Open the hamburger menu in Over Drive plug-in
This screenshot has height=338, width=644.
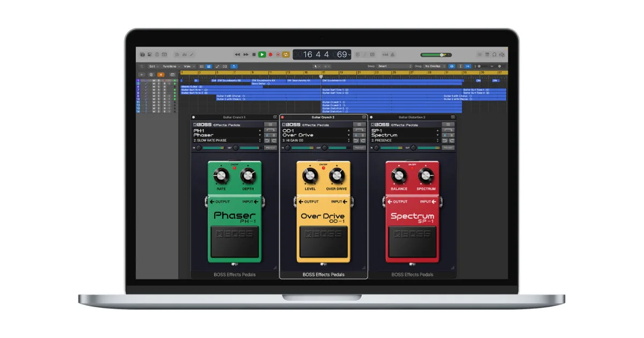click(x=360, y=124)
